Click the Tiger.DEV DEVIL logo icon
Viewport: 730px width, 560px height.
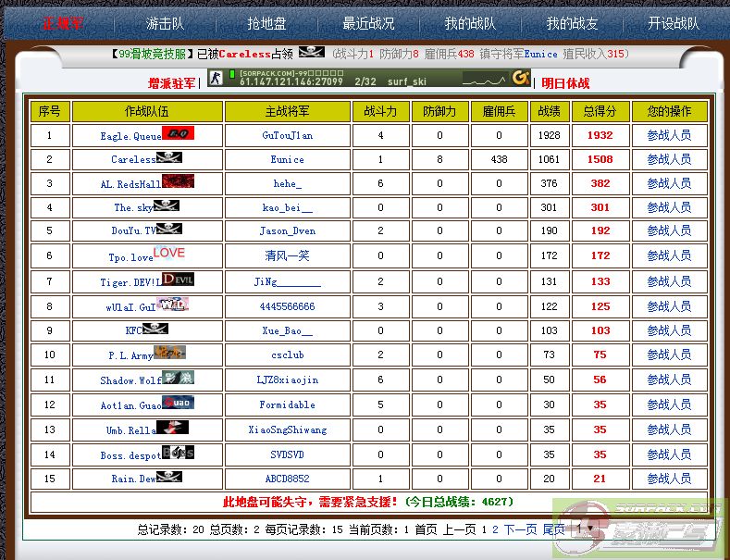pos(178,279)
